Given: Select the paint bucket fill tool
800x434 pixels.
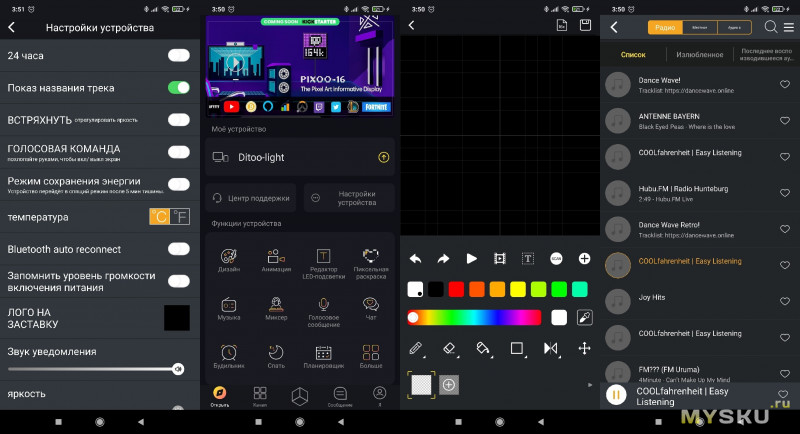Looking at the screenshot, I should 483,348.
